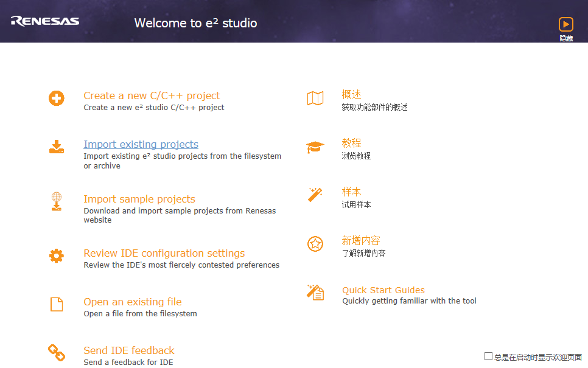Click the globe icon for import sample projects
This screenshot has height=368, width=588.
(57, 201)
